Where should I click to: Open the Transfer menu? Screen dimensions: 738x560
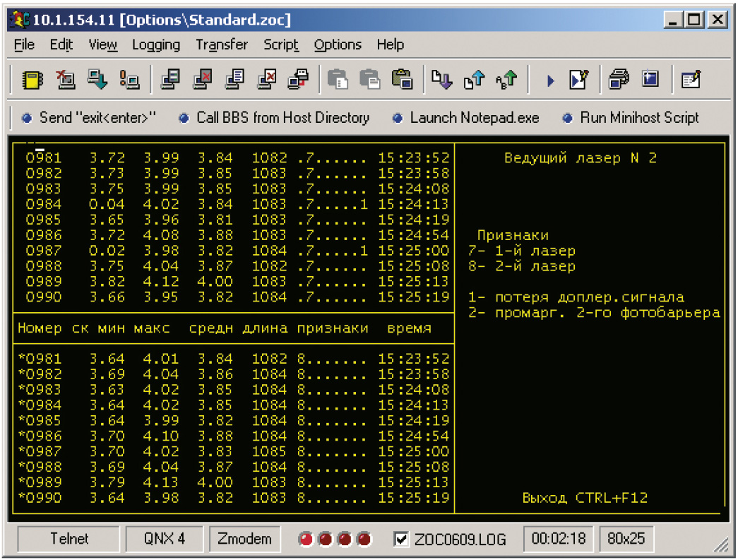[x=221, y=44]
